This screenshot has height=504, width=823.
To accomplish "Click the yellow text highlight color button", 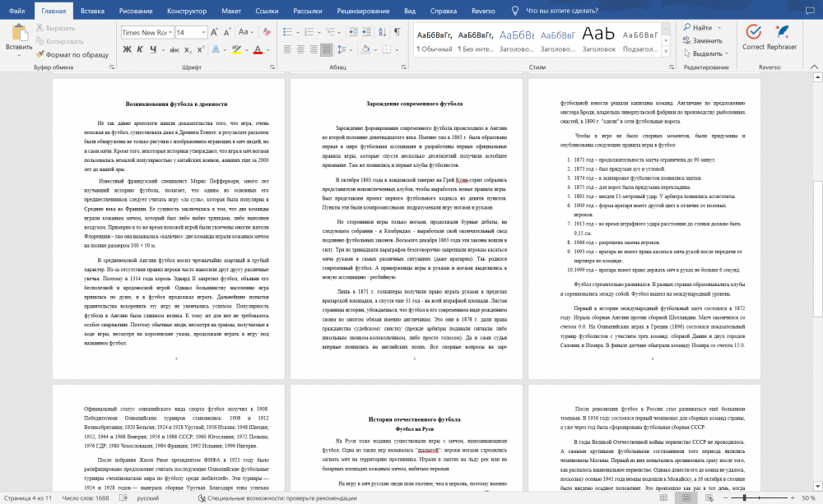I will pyautogui.click(x=236, y=50).
